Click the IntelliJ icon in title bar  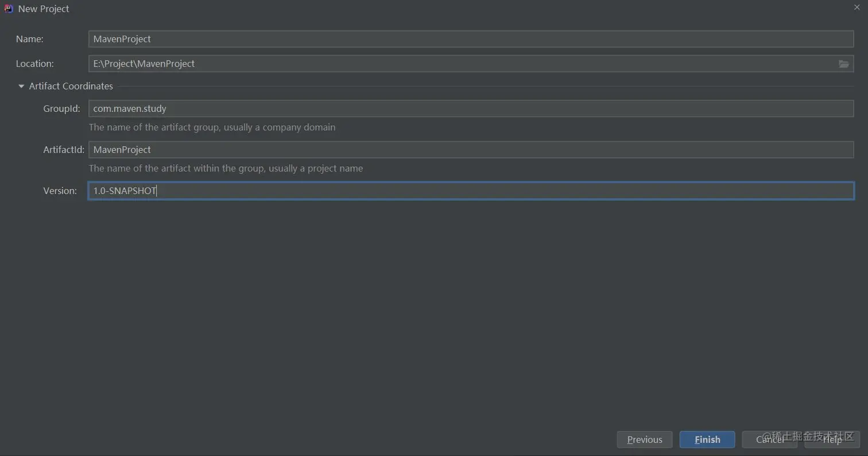(9, 9)
